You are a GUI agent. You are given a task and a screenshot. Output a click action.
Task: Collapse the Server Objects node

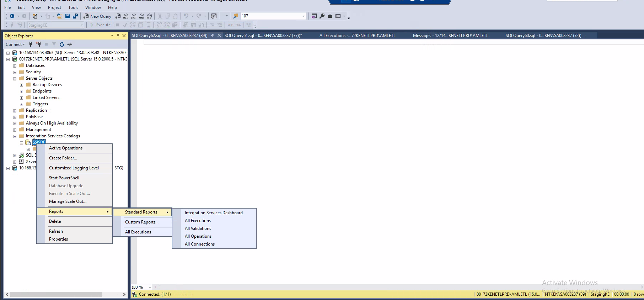15,79
